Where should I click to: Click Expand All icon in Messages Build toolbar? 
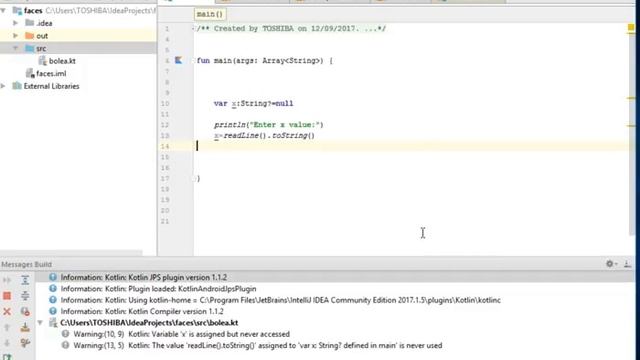[x=25, y=280]
